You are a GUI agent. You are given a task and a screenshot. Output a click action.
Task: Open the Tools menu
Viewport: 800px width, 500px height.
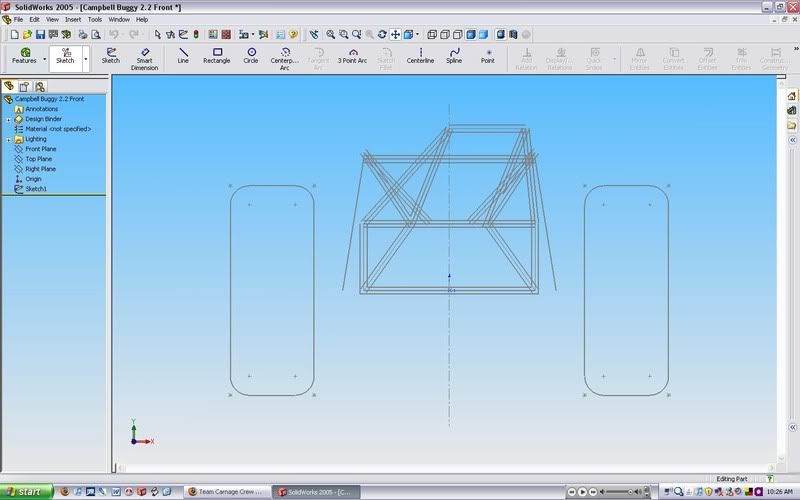95,19
